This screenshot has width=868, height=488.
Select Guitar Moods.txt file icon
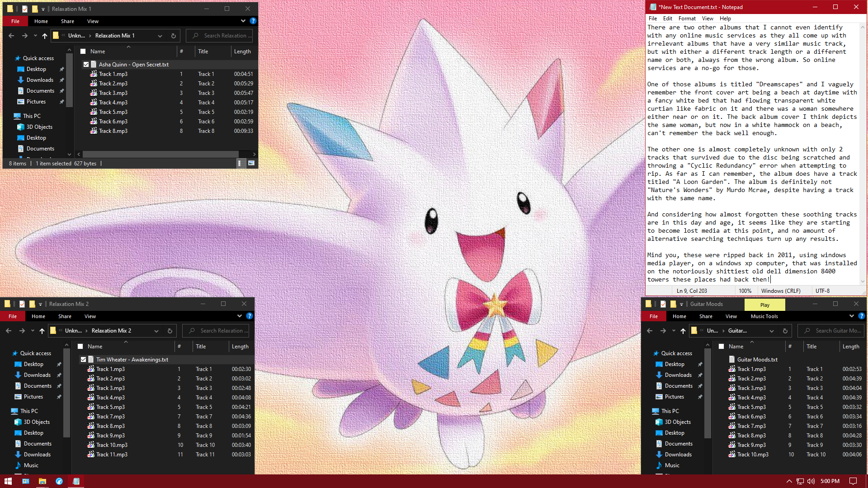click(732, 359)
